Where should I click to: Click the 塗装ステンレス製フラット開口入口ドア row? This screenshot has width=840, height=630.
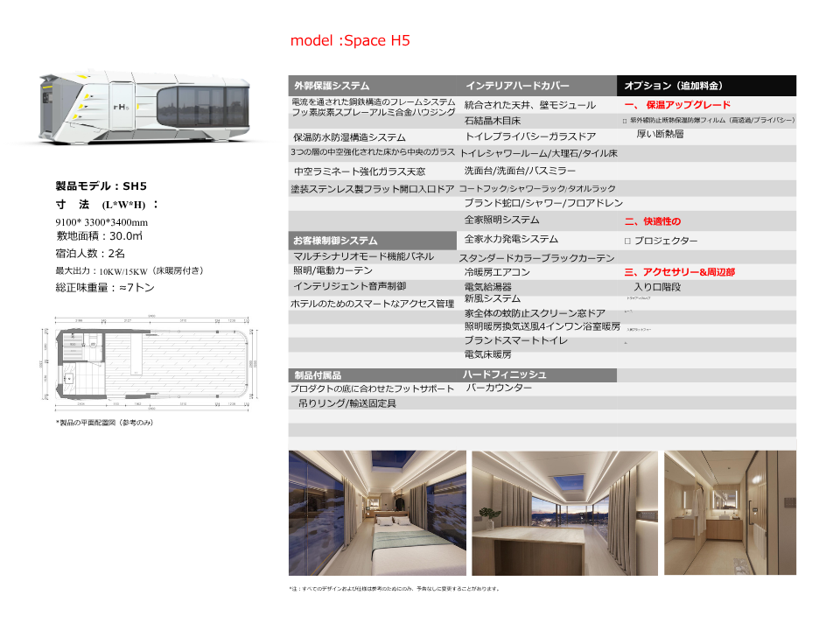373,189
